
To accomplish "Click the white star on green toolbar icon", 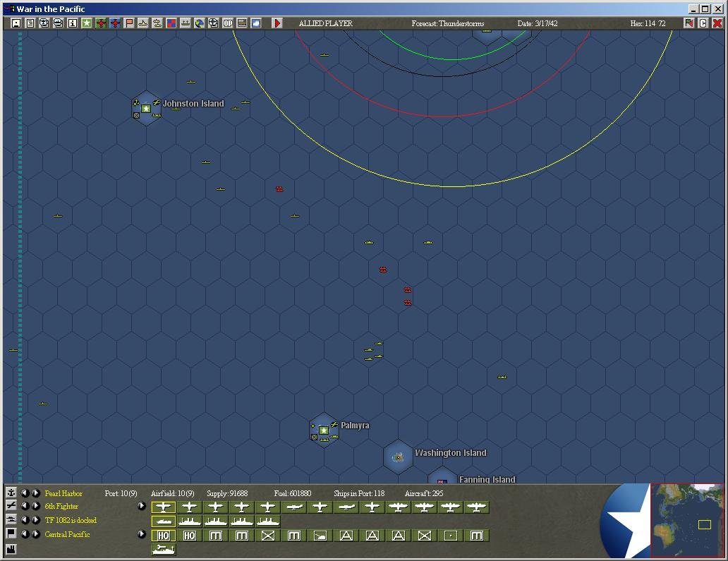I will [x=86, y=23].
